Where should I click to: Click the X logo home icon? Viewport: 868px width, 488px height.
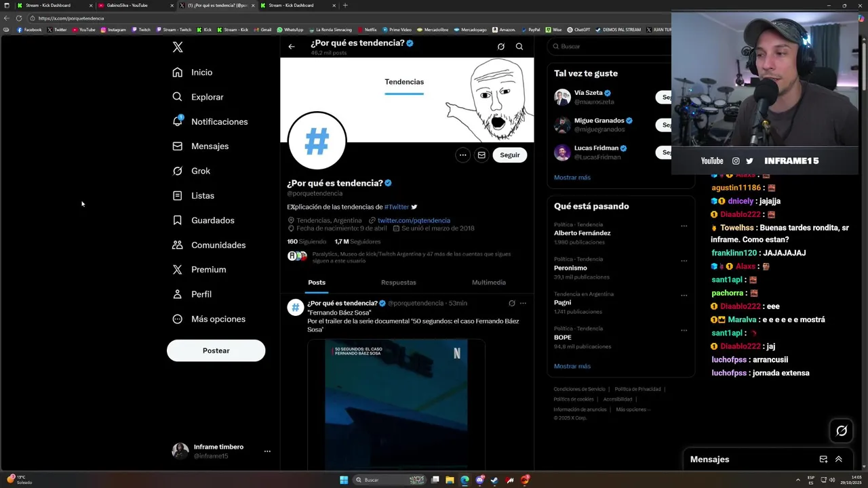pos(178,47)
